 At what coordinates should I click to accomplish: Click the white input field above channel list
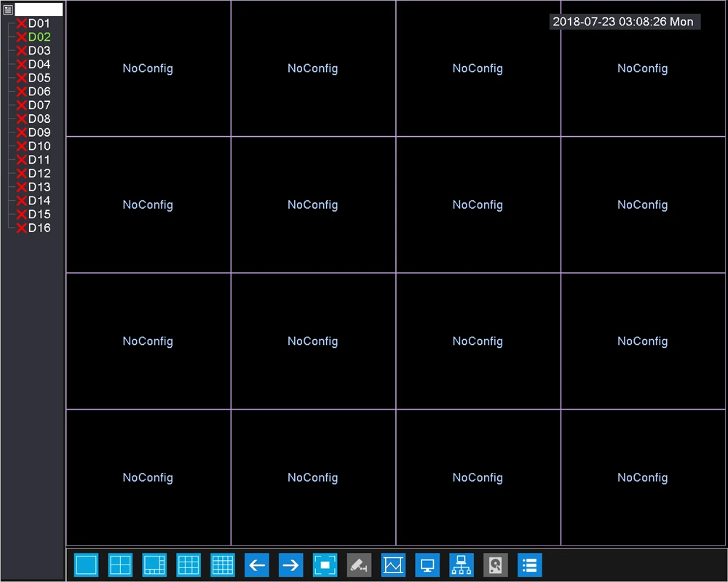point(39,9)
